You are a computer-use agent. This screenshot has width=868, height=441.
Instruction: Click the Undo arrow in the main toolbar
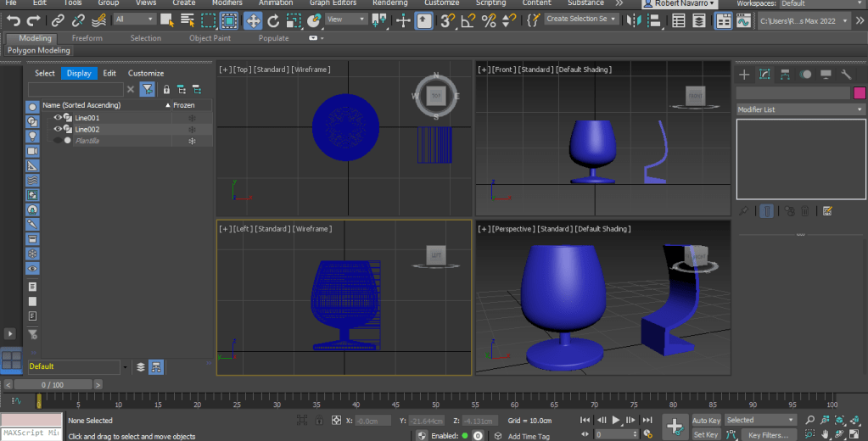[14, 20]
